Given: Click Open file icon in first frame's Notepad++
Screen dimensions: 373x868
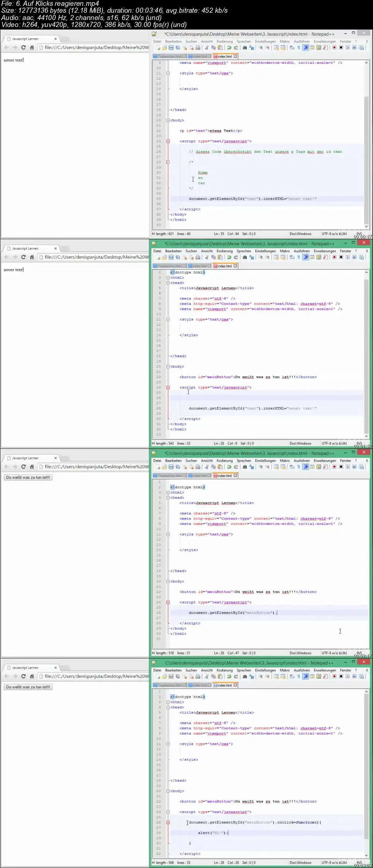Looking at the screenshot, I should 164,48.
